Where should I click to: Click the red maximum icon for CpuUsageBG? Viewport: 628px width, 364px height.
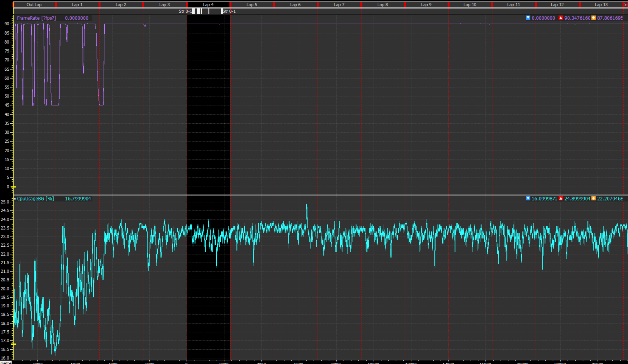pyautogui.click(x=561, y=198)
